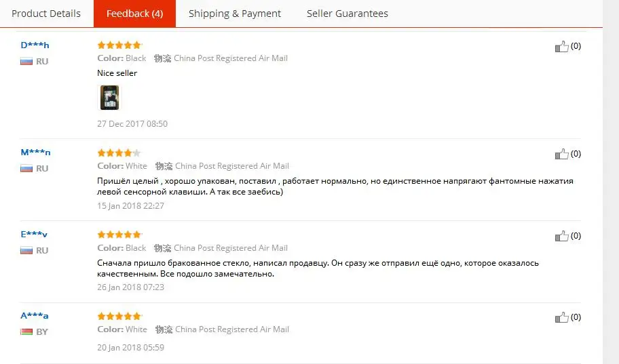Click the helpful count on D***h's review
Viewport: 619px width, 364px height.
point(576,45)
